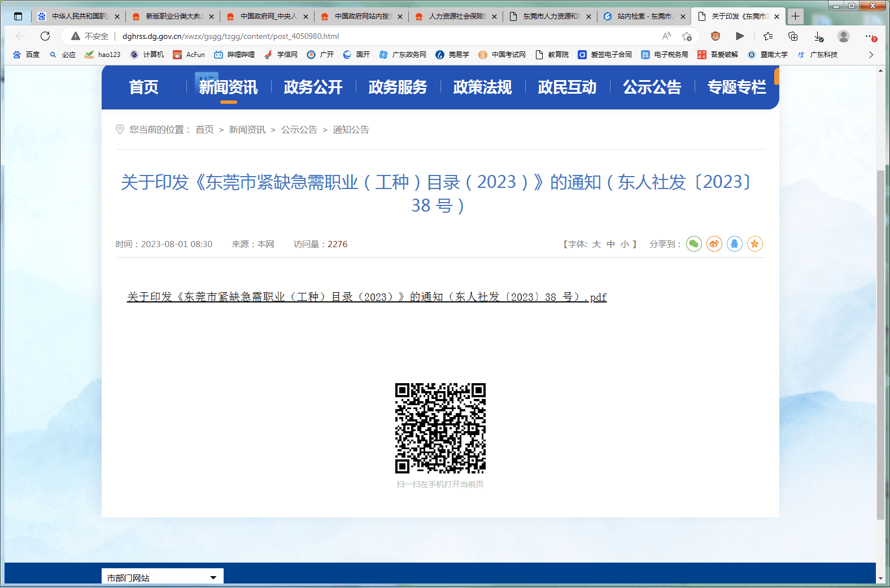Screen dimensions: 890x588
Task: Close the 新版职业分类大典 tab
Action: coord(211,16)
